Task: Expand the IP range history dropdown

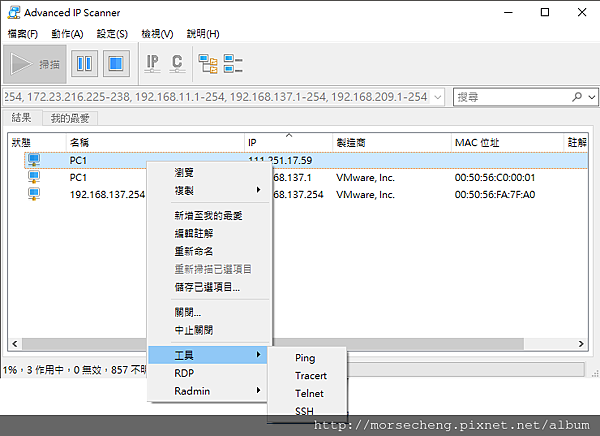Action: tap(438, 97)
